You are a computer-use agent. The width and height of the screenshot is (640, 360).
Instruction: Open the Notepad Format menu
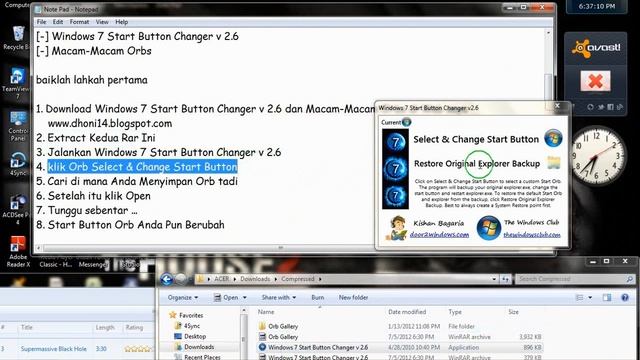(x=79, y=22)
